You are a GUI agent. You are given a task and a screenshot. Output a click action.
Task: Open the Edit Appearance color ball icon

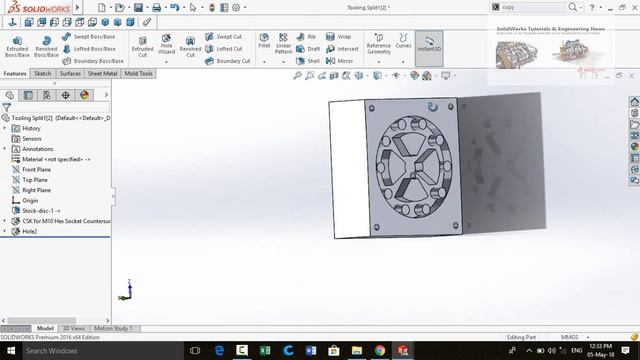point(414,76)
